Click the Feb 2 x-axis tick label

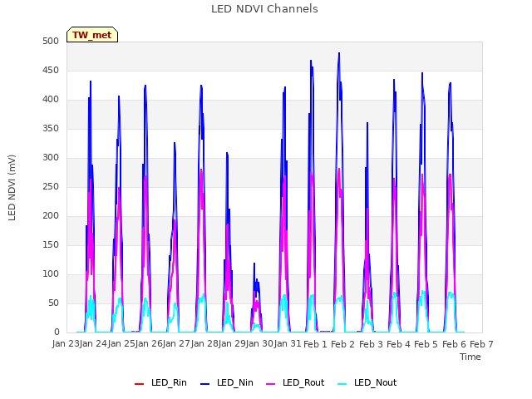342,344
